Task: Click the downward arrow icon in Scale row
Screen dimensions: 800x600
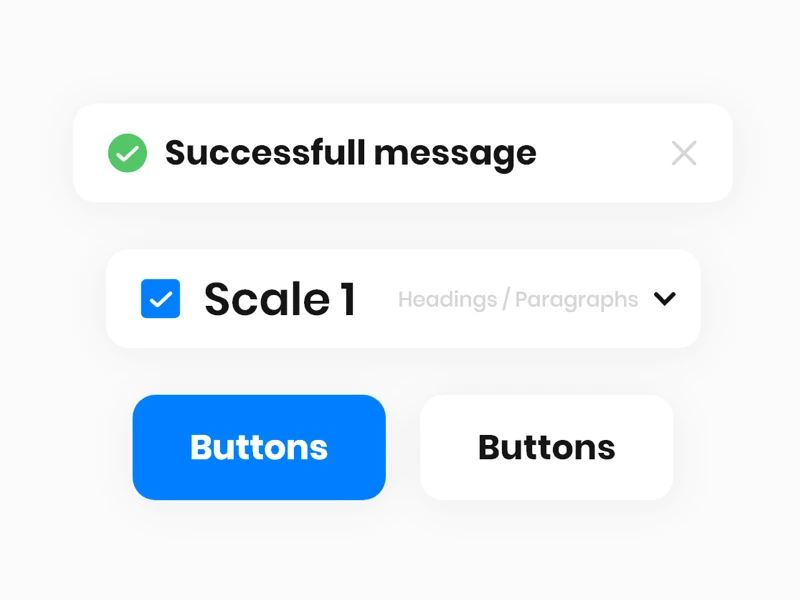Action: [665, 298]
